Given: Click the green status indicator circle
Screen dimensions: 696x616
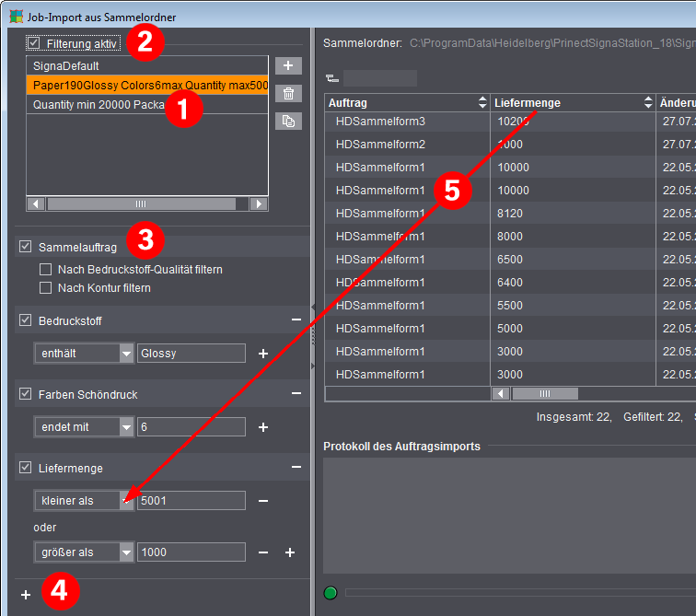Looking at the screenshot, I should (331, 592).
